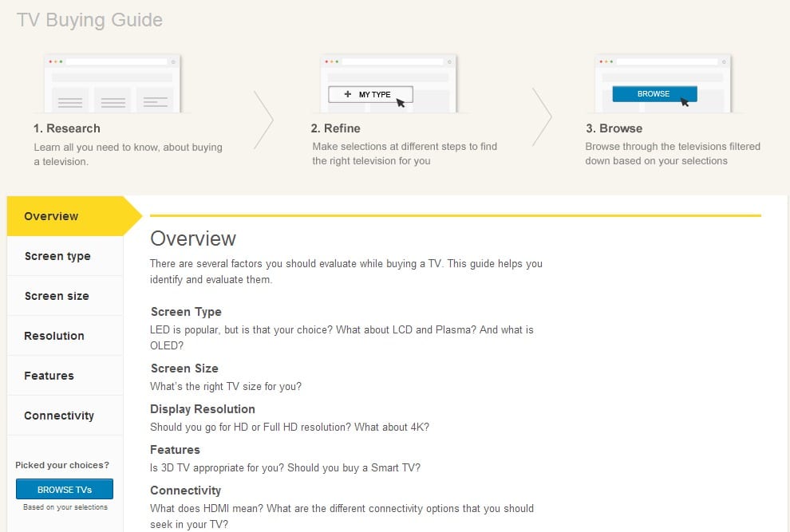This screenshot has height=532, width=790.
Task: Click the MY TYPE button in the Refine illustration
Action: coord(370,94)
